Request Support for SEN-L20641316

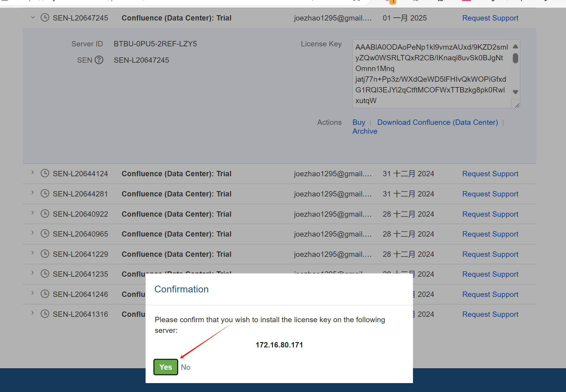coord(490,314)
